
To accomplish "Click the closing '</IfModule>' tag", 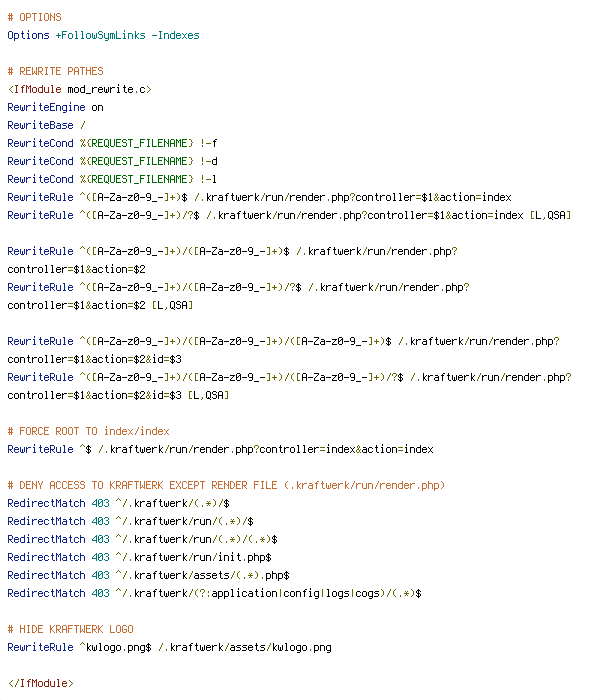I will tap(41, 683).
